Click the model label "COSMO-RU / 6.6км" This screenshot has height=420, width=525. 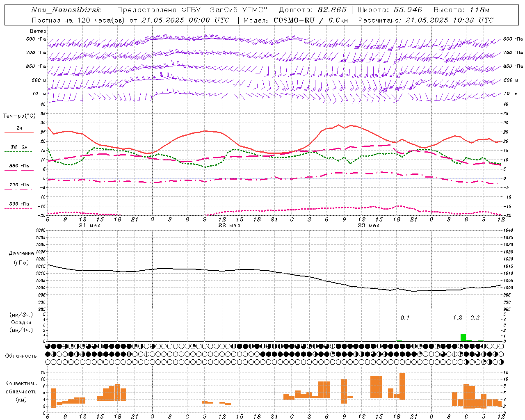click(311, 20)
